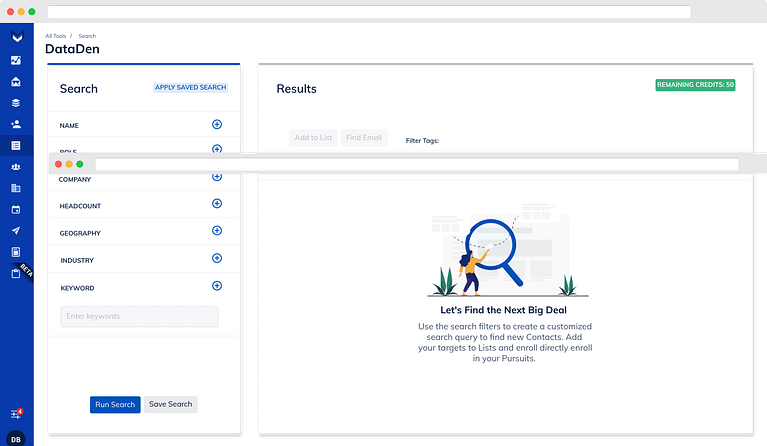This screenshot has width=767, height=446.
Task: Expand the ROLE filter plus icon
Action: pyautogui.click(x=217, y=149)
